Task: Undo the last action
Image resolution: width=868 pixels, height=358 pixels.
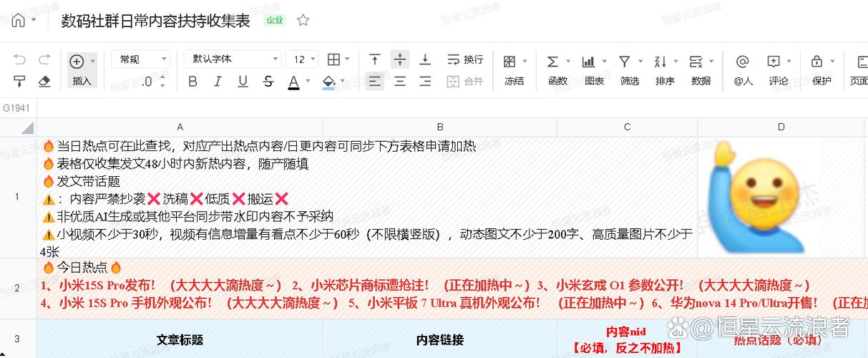Action: click(20, 60)
